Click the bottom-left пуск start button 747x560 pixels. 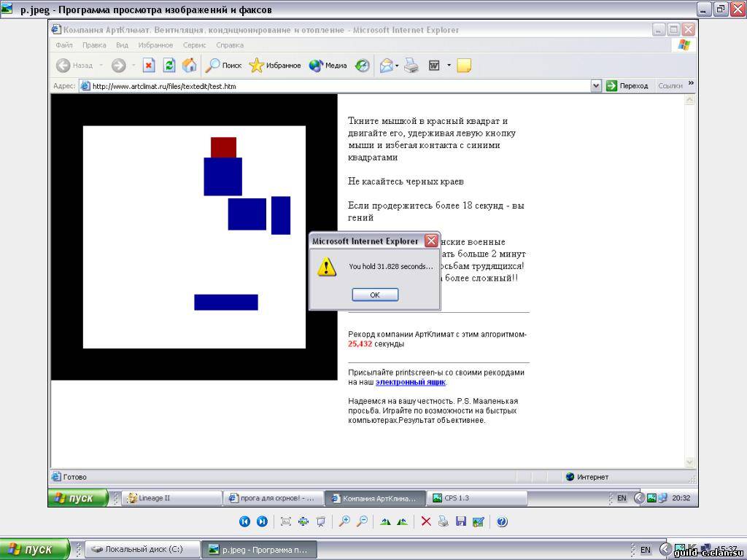34,549
